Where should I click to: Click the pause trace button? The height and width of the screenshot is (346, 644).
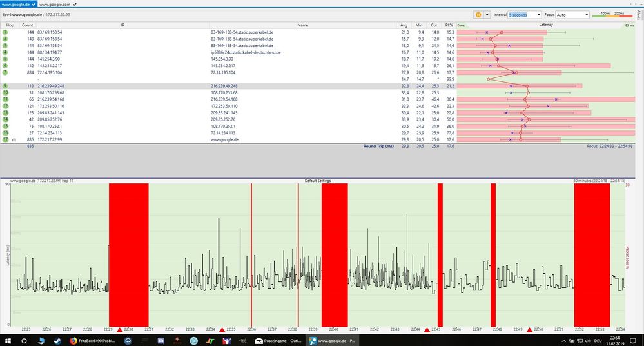tap(478, 15)
